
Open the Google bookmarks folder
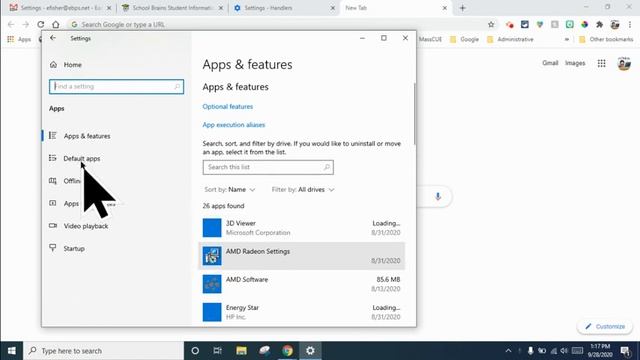tap(464, 39)
